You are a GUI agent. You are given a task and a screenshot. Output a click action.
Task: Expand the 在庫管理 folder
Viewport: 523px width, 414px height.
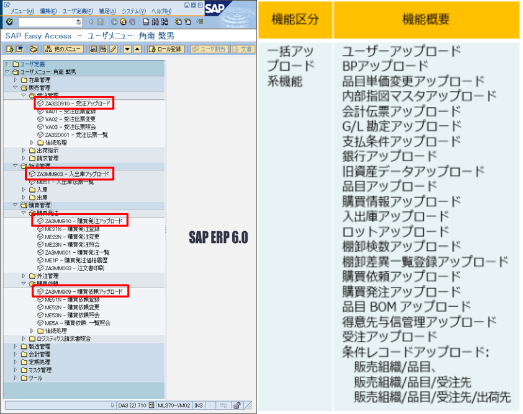[15, 80]
